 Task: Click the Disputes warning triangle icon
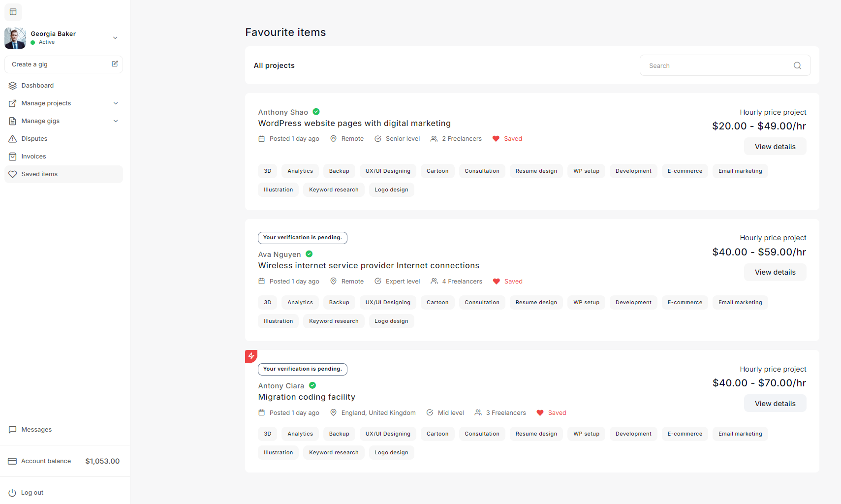13,139
